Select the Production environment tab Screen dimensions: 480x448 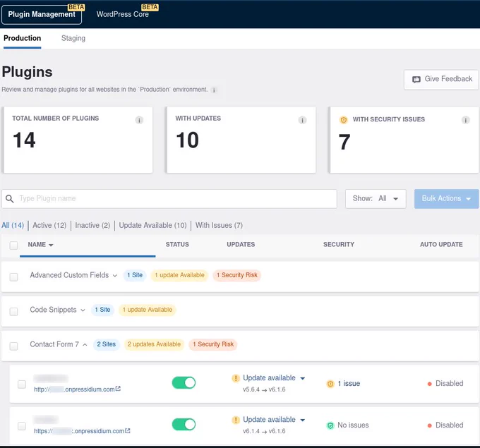click(x=22, y=38)
